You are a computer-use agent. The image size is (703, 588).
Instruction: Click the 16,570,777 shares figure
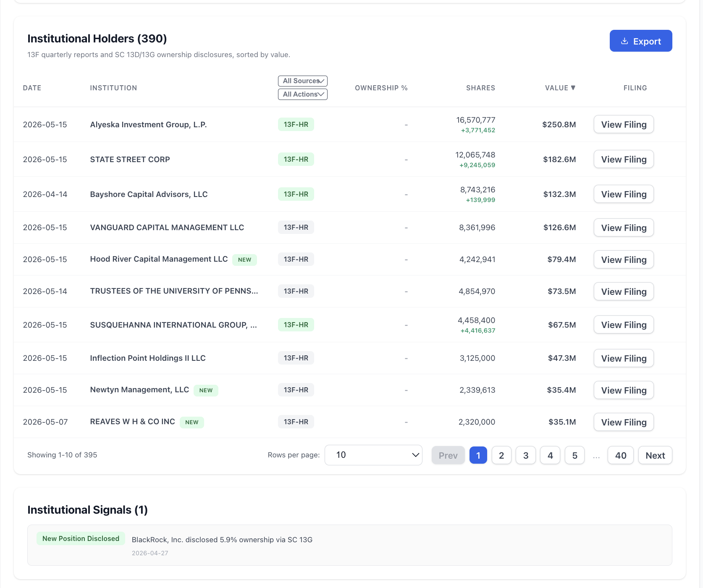tap(476, 120)
